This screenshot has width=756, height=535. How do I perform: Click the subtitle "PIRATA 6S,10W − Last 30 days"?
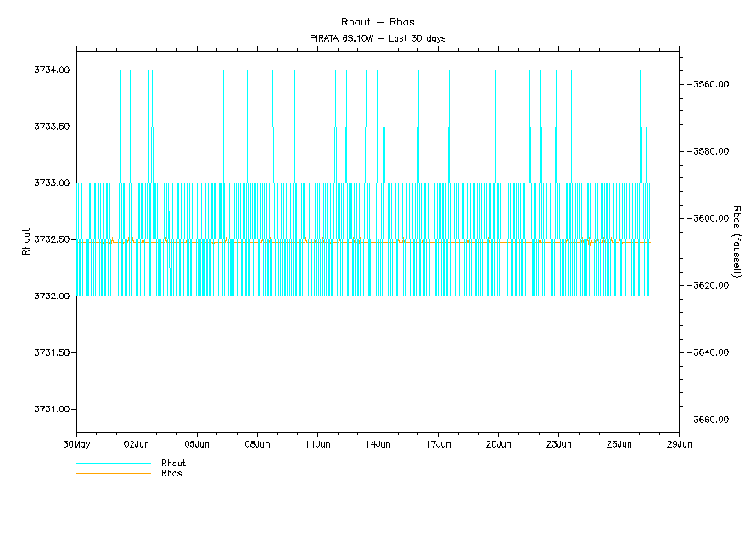pyautogui.click(x=378, y=38)
